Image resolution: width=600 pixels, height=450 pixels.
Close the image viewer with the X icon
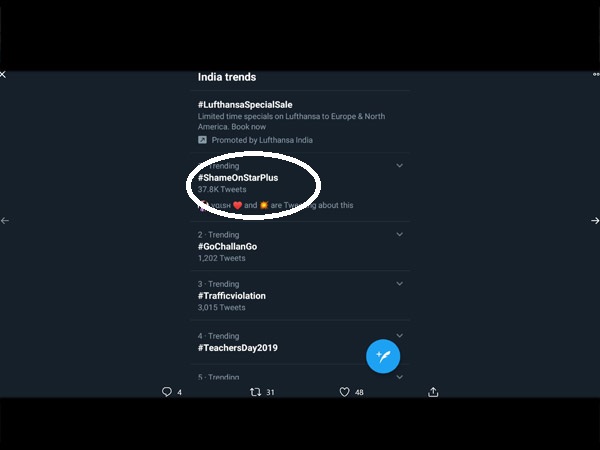coord(3,74)
